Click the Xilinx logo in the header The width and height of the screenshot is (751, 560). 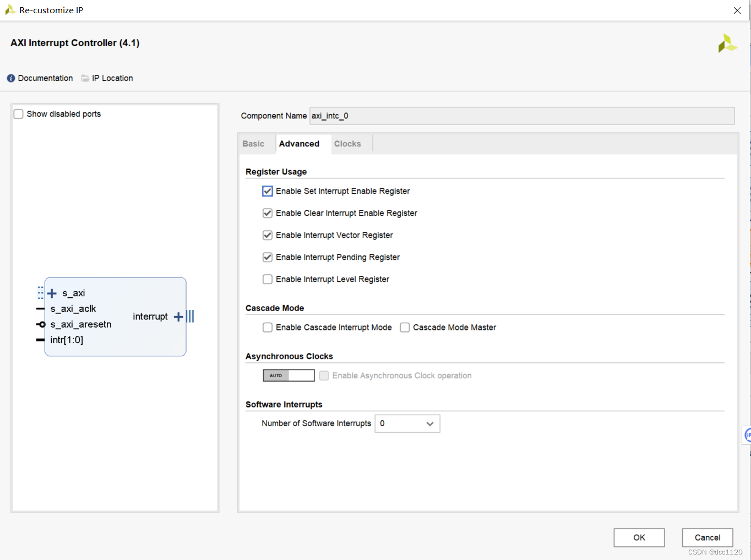coord(727,44)
